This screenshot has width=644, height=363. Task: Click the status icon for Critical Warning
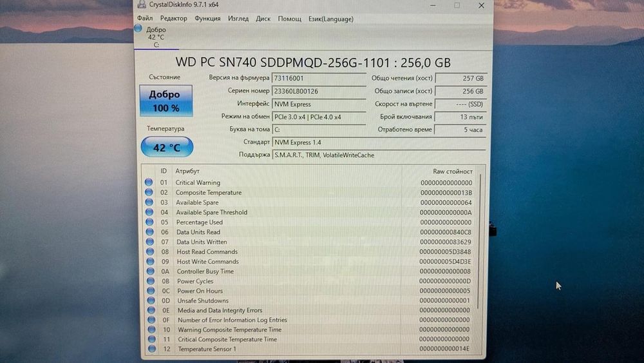149,182
